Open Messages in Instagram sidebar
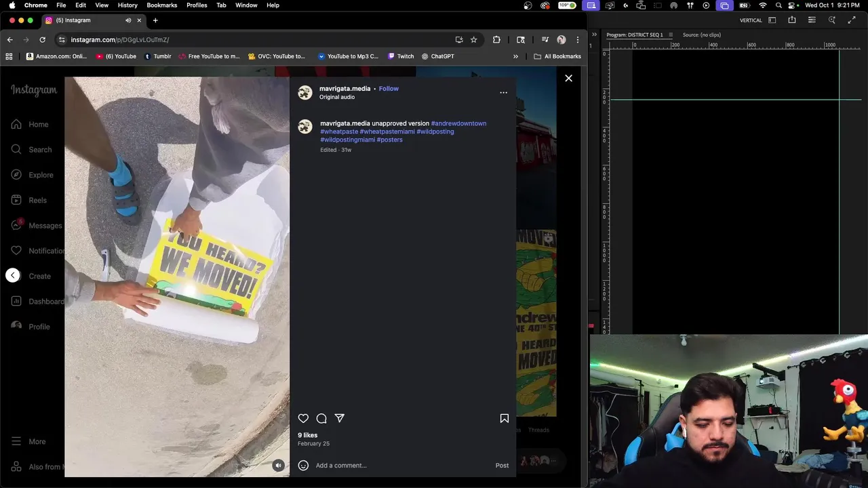 point(36,226)
